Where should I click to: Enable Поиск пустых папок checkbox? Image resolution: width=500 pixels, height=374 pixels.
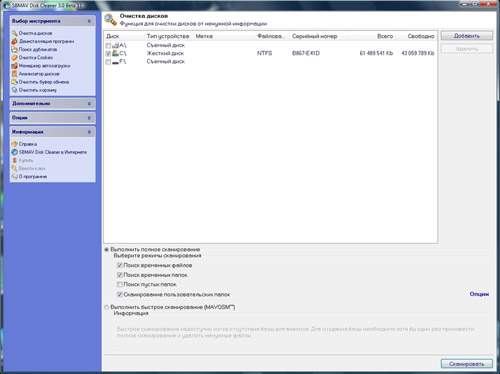(120, 284)
